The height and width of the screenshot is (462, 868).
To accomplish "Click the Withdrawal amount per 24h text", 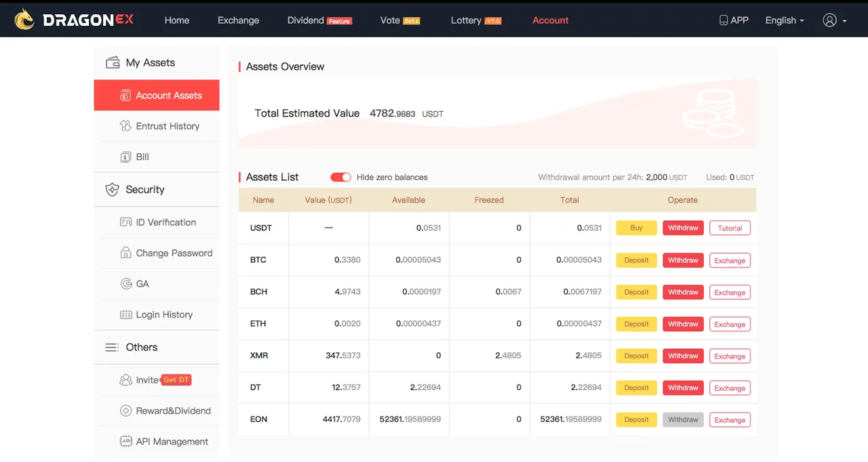I will coord(612,177).
